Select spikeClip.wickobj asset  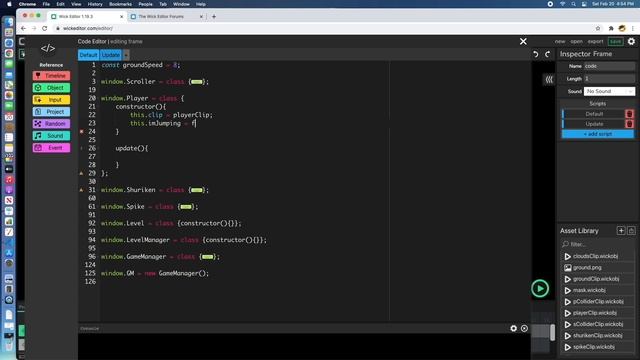coord(598,347)
